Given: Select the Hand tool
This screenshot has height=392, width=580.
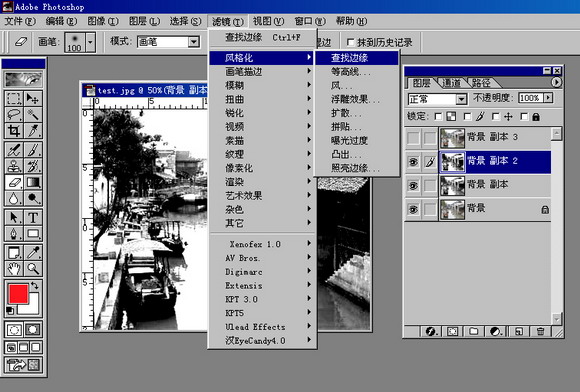Looking at the screenshot, I should pyautogui.click(x=14, y=269).
